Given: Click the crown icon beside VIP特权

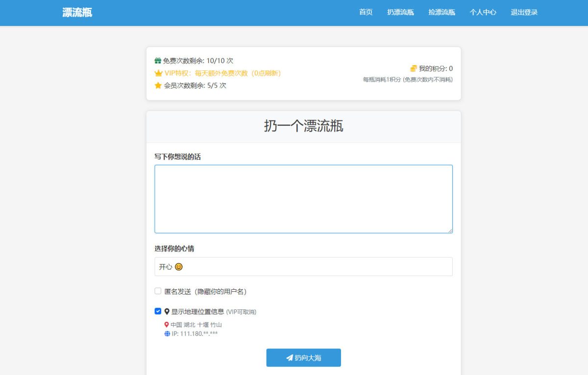Looking at the screenshot, I should pyautogui.click(x=158, y=73).
